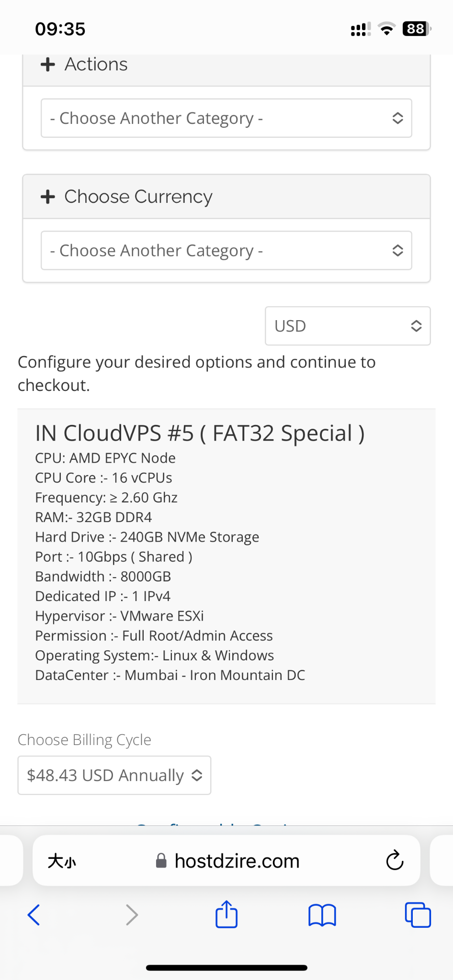Screen dimensions: 453x980
Task: Open Safari bookmarks book icon
Action: coord(322,915)
